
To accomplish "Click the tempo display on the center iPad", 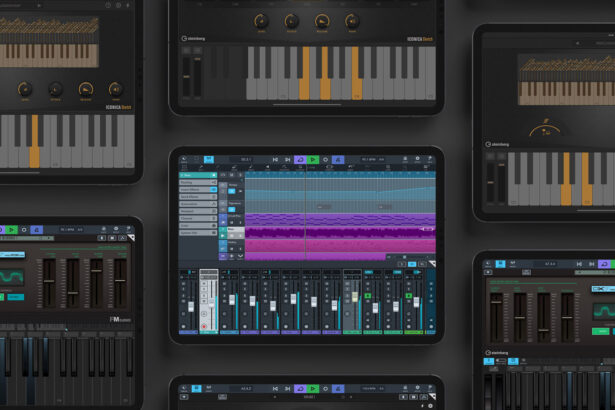I will (373, 160).
